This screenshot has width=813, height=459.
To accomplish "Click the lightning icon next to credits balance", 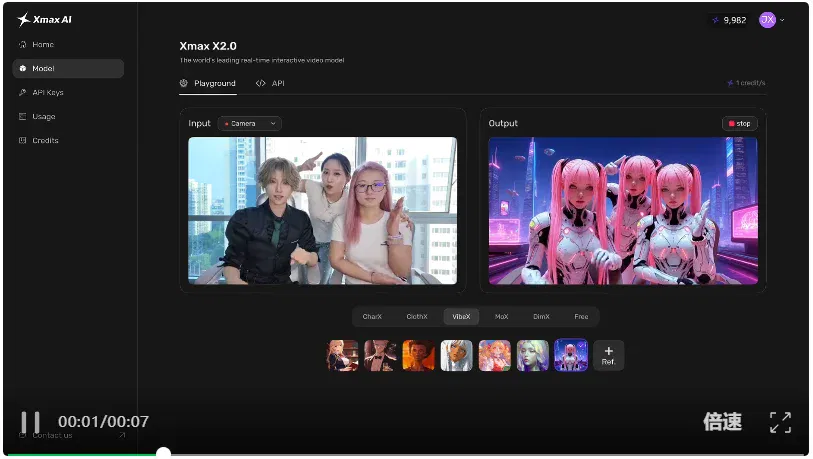I will (716, 20).
